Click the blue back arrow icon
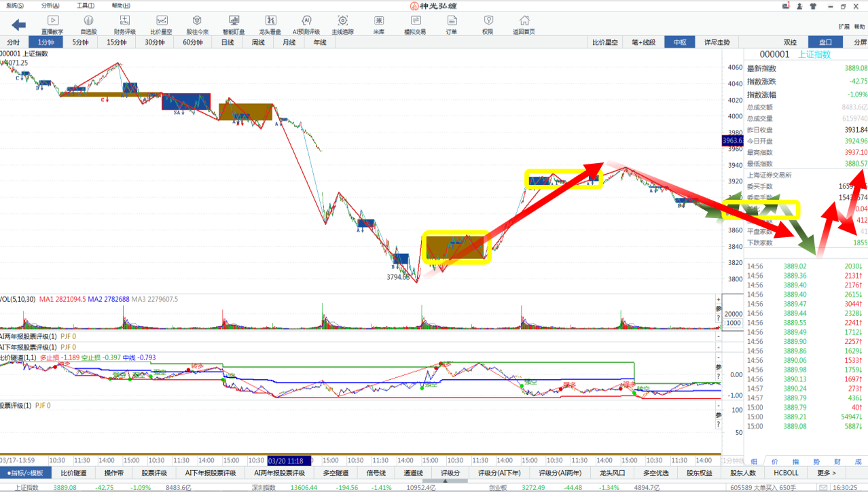 coord(18,24)
